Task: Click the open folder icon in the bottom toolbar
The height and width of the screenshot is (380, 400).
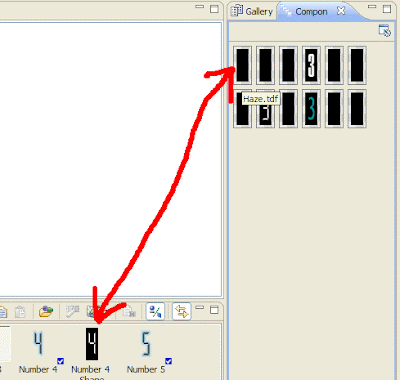Action: (46, 312)
